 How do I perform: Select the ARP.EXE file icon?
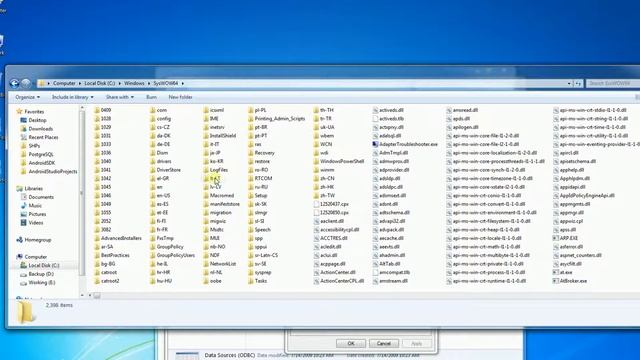pos(556,238)
